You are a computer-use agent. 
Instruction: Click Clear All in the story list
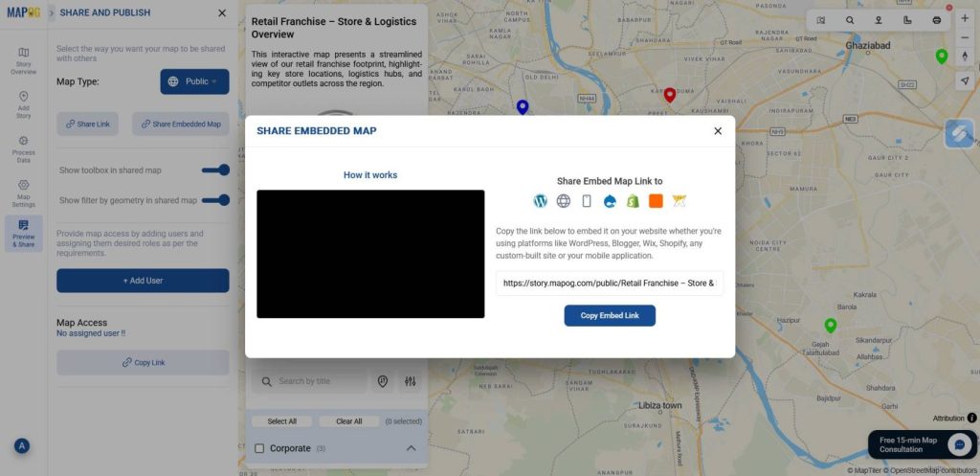(x=348, y=421)
